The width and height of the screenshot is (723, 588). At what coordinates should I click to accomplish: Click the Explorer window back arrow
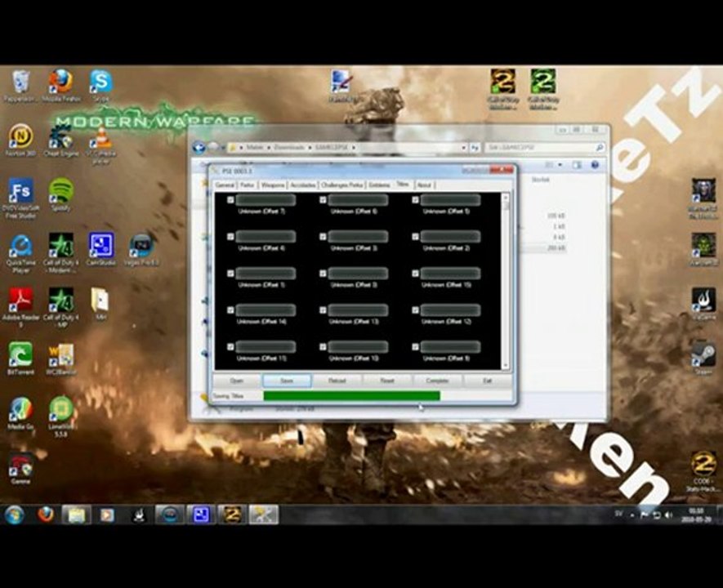[199, 148]
